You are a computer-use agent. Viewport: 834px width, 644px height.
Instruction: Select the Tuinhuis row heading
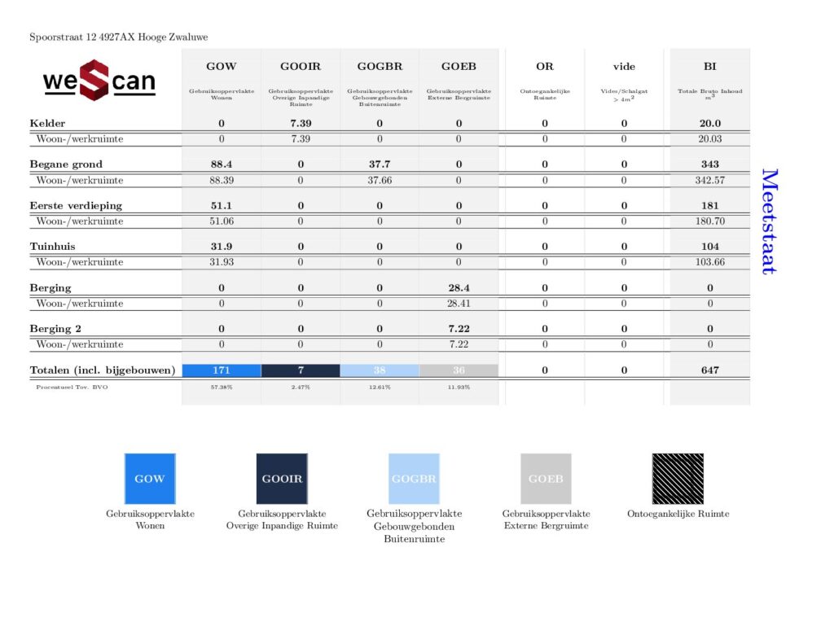click(x=55, y=247)
